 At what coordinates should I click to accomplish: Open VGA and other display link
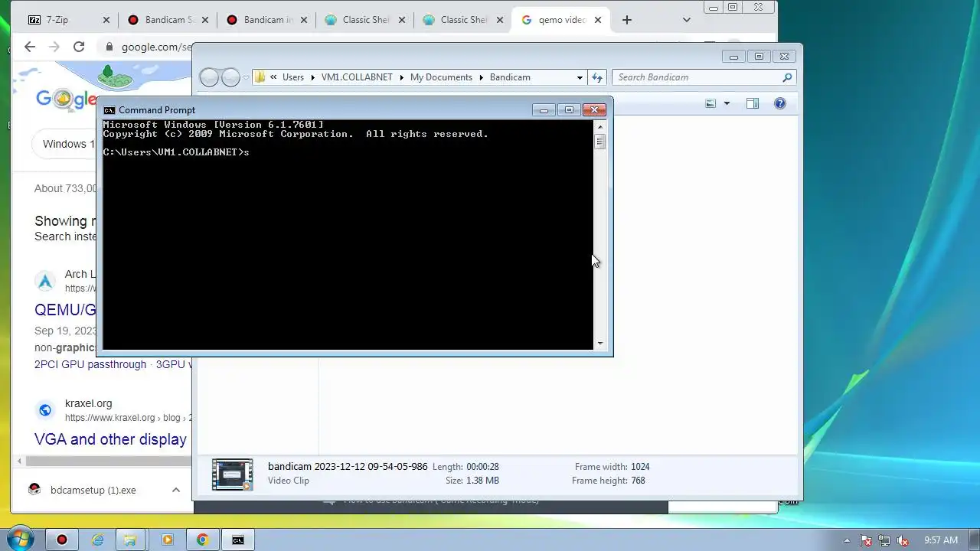[110, 439]
